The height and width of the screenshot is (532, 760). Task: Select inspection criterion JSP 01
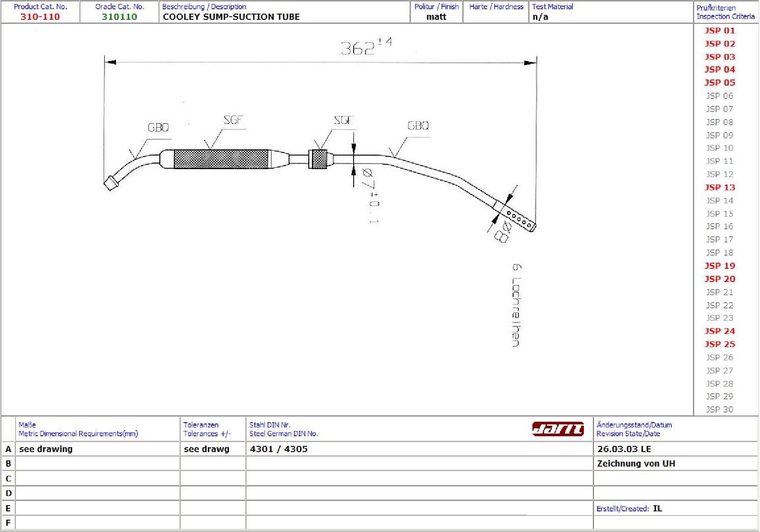click(x=719, y=31)
